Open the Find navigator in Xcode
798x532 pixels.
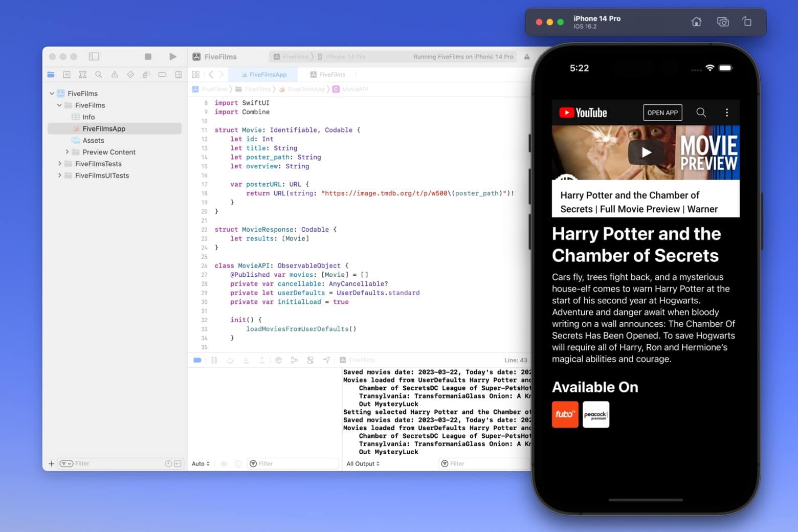tap(99, 74)
